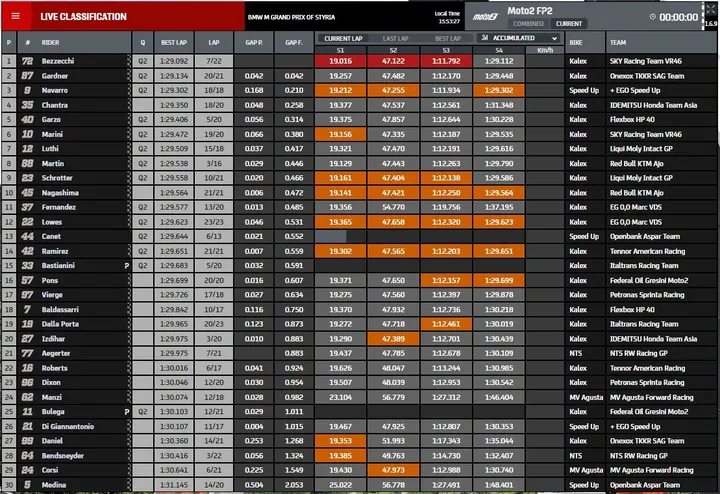720x494 pixels.
Task: Select rider name Di Giannantonio
Action: click(68, 427)
